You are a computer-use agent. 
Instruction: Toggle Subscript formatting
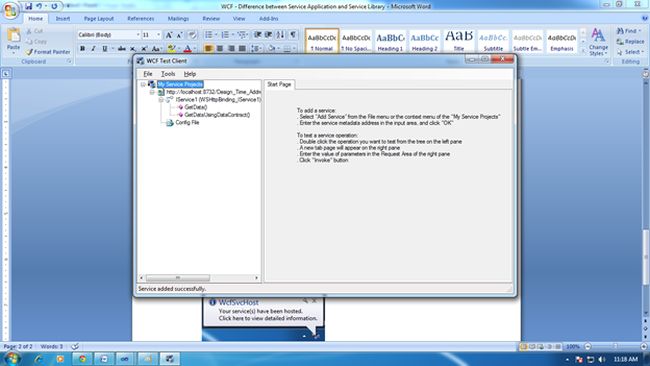pyautogui.click(x=133, y=48)
